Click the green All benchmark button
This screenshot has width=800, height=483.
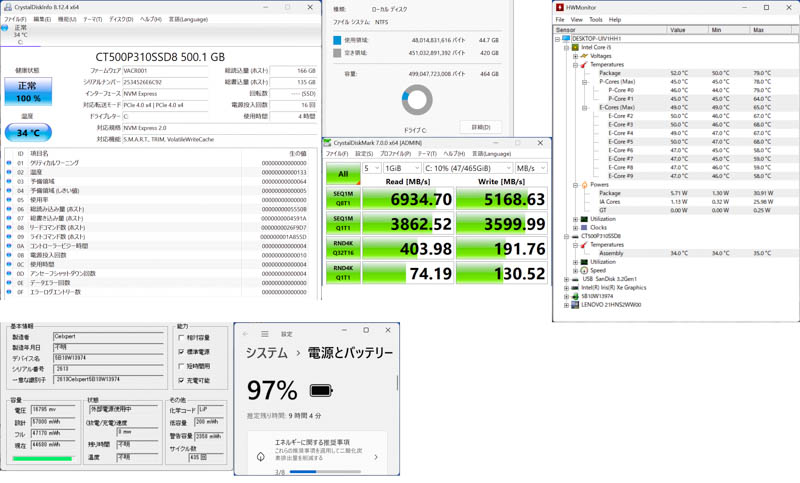coord(343,173)
